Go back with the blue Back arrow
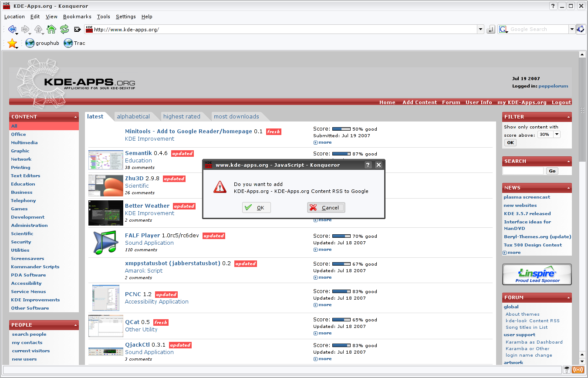 click(12, 29)
